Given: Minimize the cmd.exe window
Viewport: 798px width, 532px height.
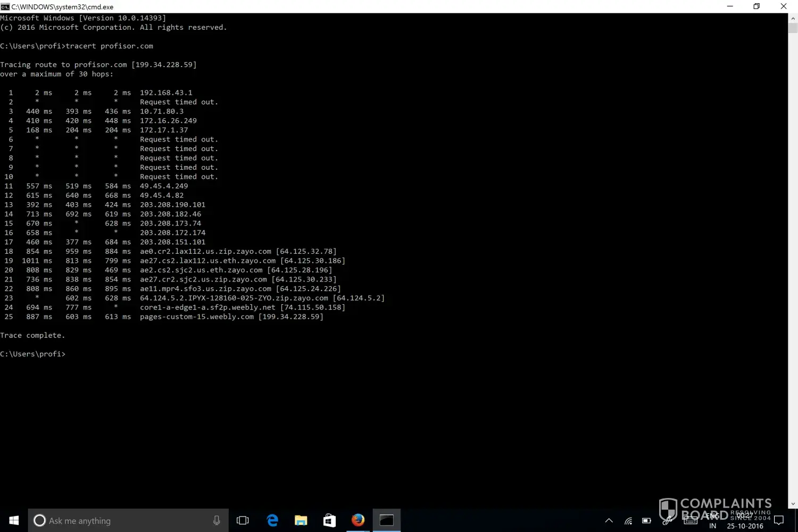Looking at the screenshot, I should [x=730, y=6].
